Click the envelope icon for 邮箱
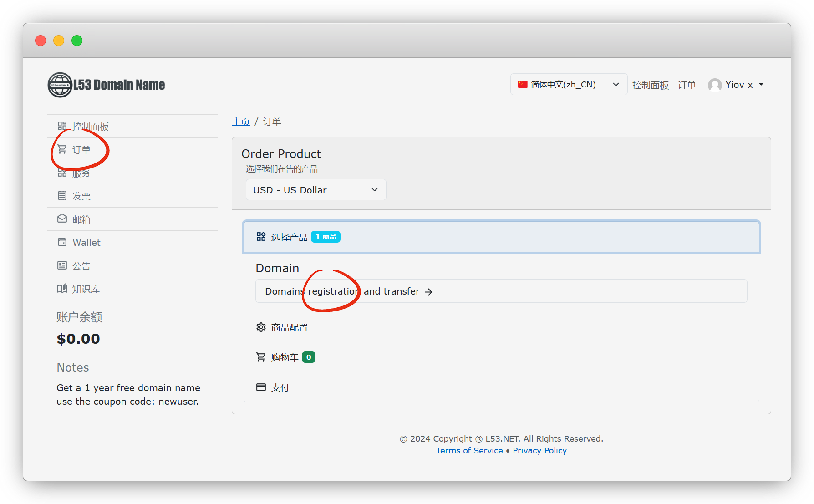 tap(62, 219)
